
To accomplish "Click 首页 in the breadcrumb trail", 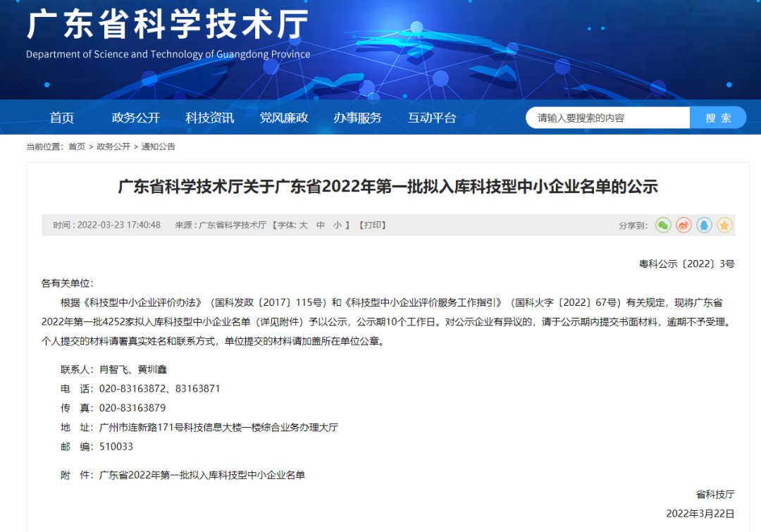I will 76,146.
